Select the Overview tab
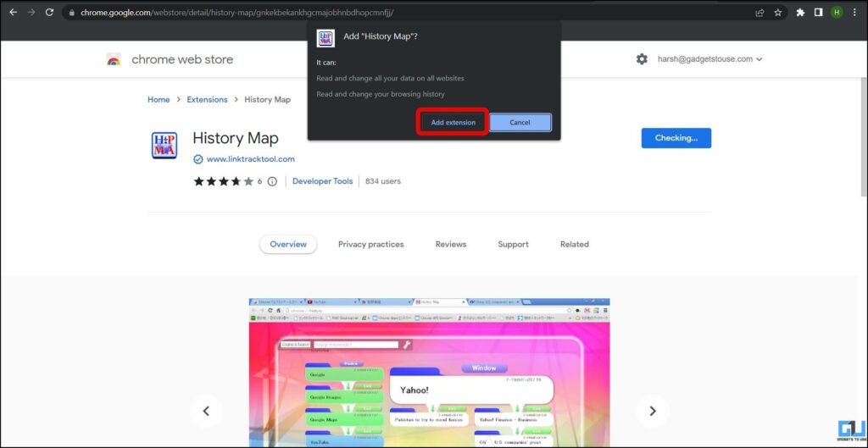The width and height of the screenshot is (868, 448). click(288, 245)
